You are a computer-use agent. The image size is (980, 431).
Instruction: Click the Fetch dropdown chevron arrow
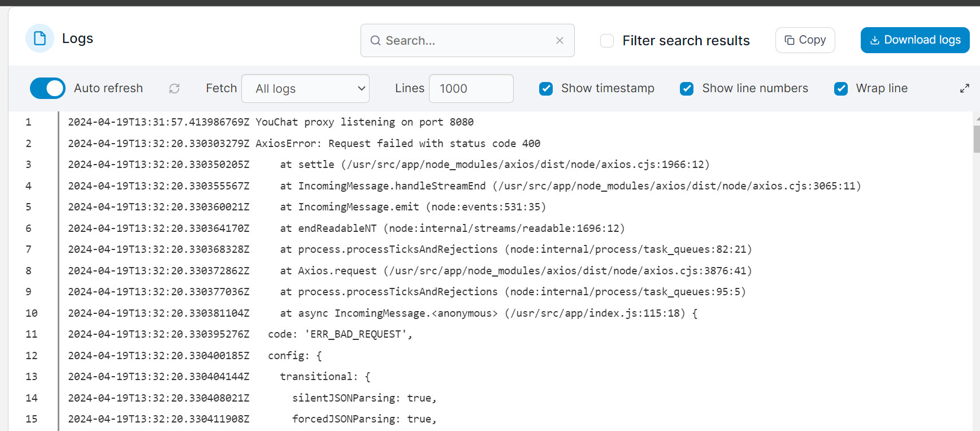361,89
